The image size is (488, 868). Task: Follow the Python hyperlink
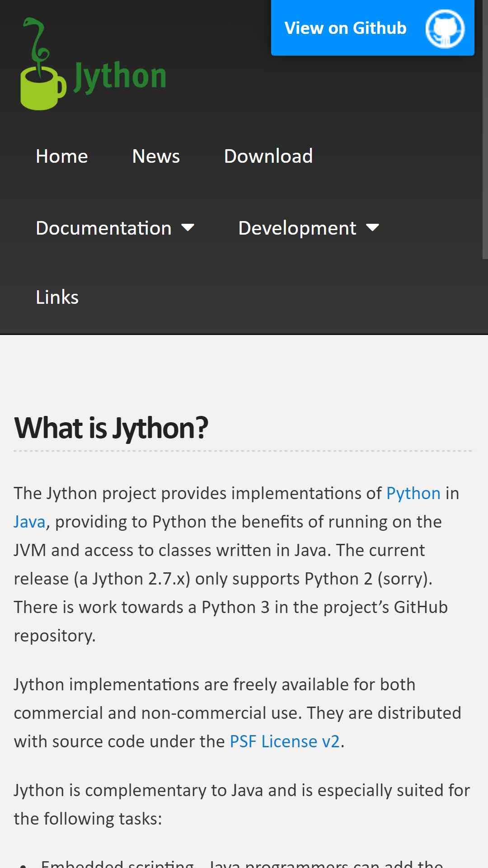tap(413, 493)
